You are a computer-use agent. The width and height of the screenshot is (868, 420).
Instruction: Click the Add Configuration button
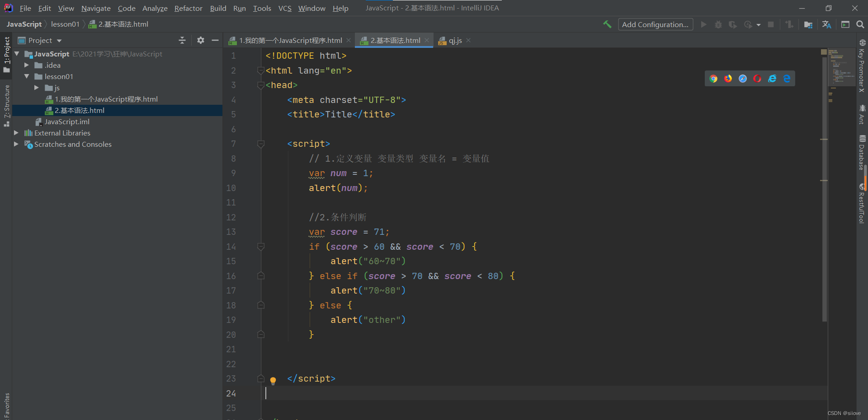pyautogui.click(x=656, y=24)
